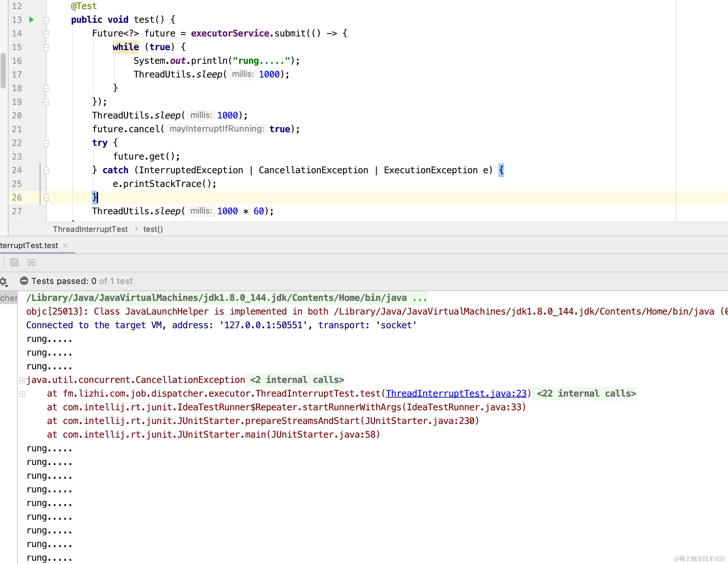728x564 pixels.
Task: Collapse the try block fold marker at line 22
Action: 46,143
